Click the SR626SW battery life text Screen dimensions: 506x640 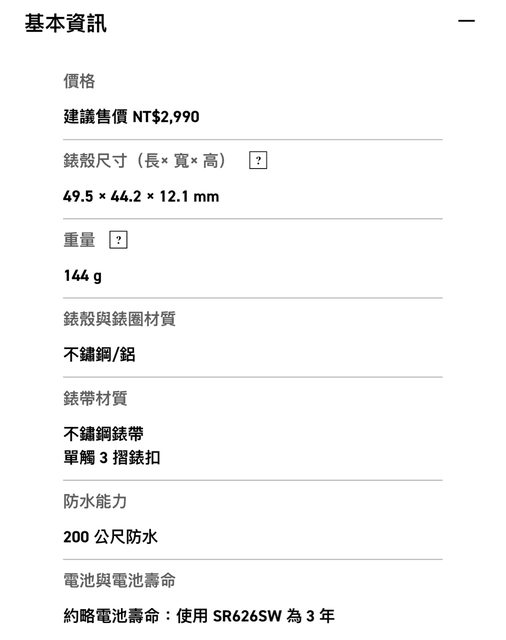point(199,616)
